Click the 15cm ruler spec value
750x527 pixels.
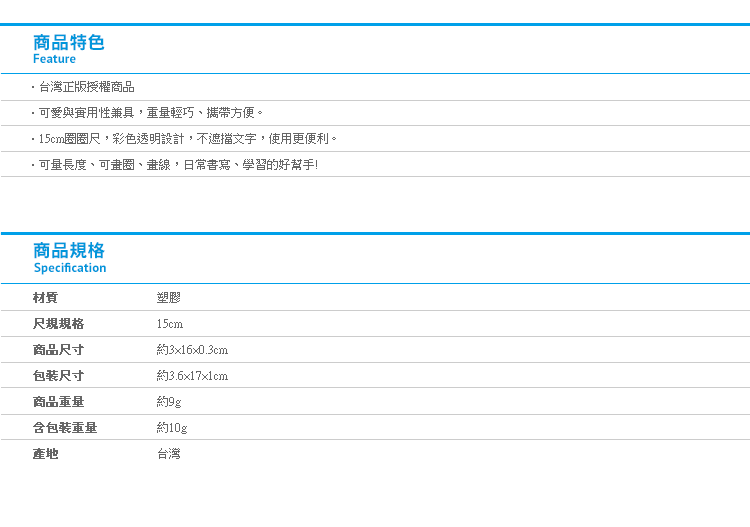[170, 324]
